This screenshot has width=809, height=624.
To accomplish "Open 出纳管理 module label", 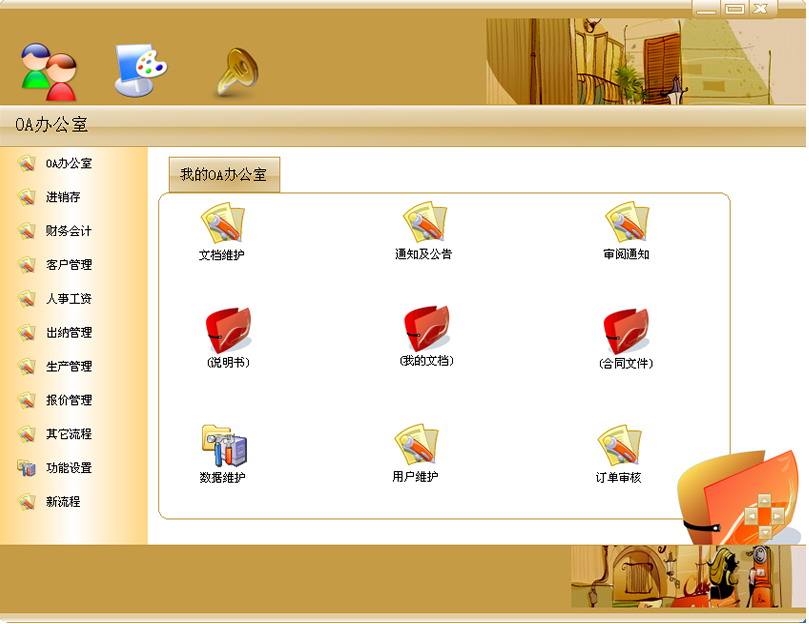I will coord(69,332).
